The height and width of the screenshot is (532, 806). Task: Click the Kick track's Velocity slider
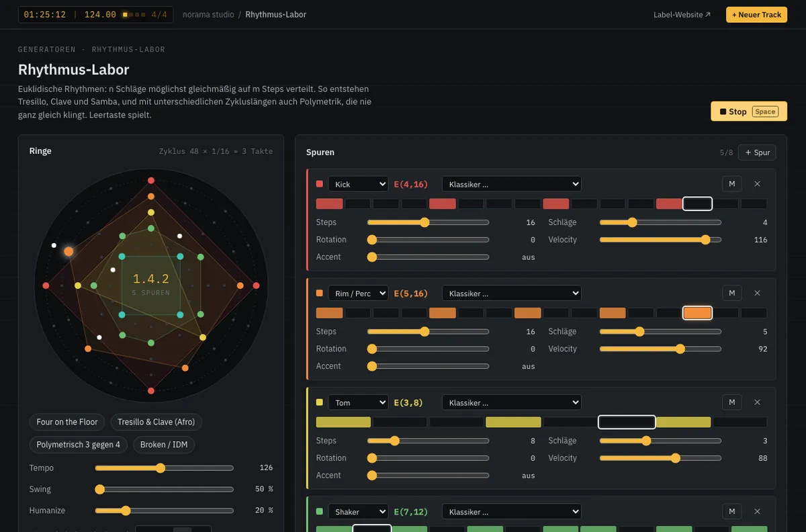660,240
